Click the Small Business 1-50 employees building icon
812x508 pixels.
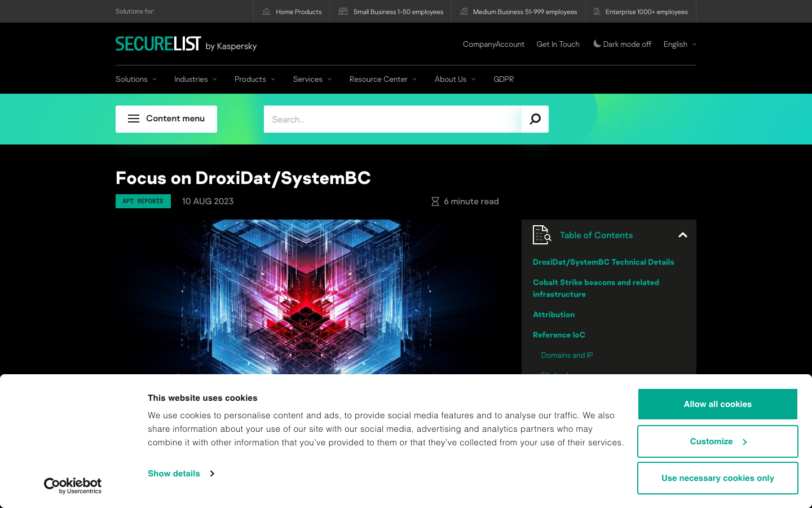pyautogui.click(x=342, y=11)
